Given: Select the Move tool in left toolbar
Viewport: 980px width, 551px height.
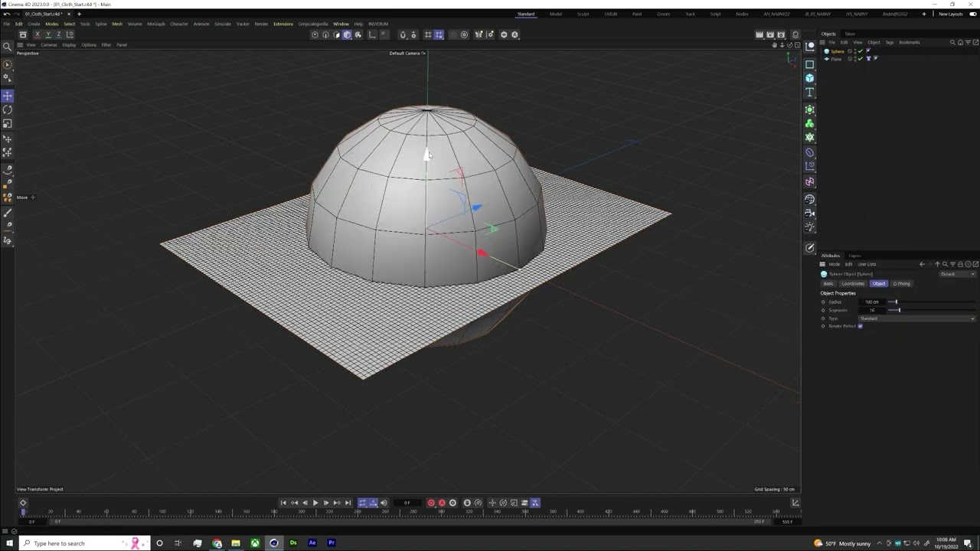Looking at the screenshot, I should [x=8, y=96].
